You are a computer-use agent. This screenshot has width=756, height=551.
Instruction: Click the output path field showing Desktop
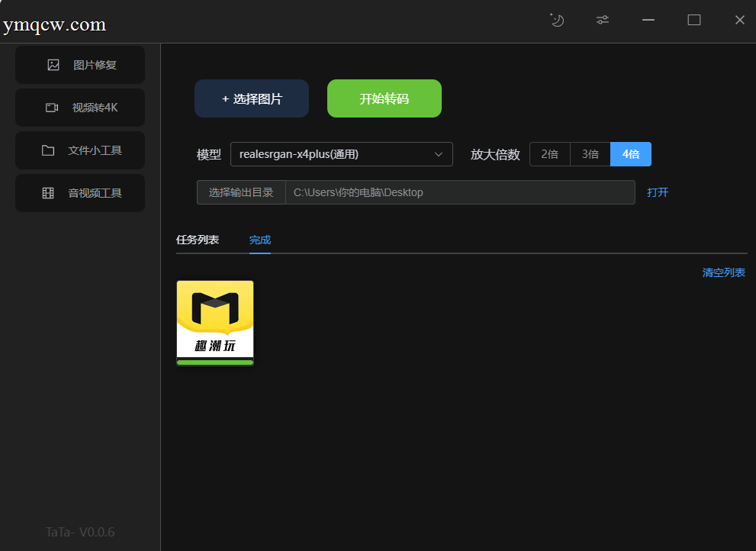tap(461, 192)
